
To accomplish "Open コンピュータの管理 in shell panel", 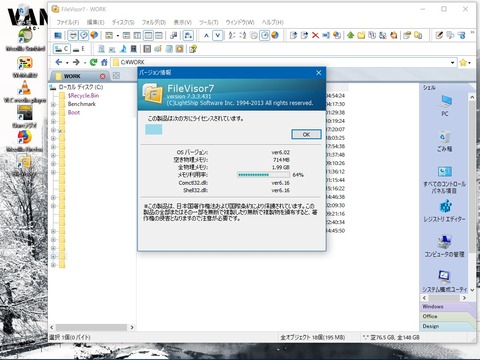I will point(445,246).
